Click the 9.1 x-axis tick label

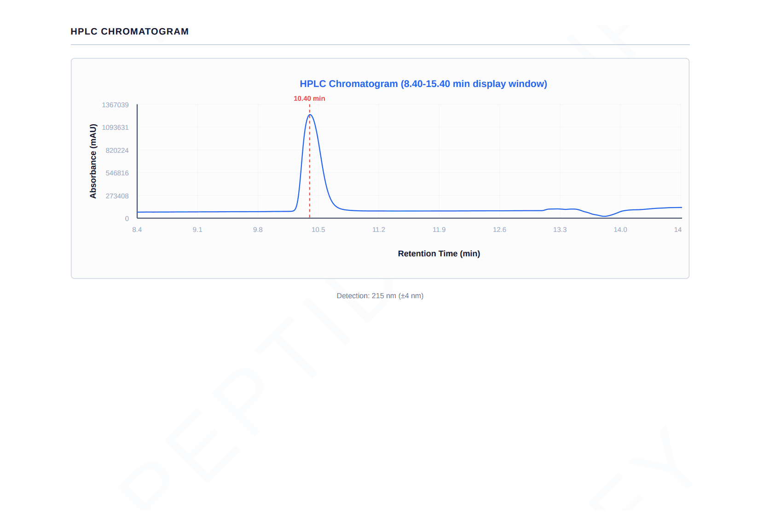[x=197, y=230]
